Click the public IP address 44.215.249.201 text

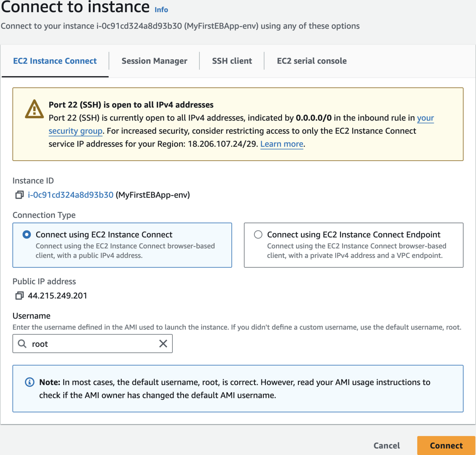[57, 296]
